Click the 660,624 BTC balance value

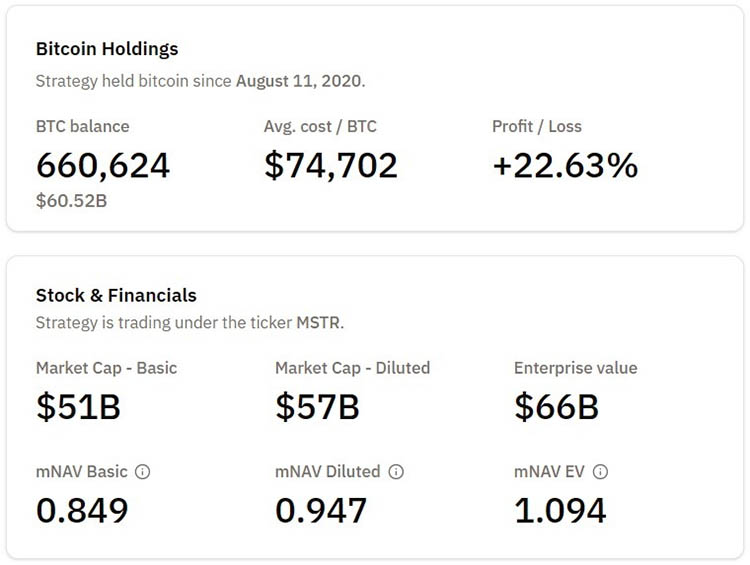coord(103,165)
